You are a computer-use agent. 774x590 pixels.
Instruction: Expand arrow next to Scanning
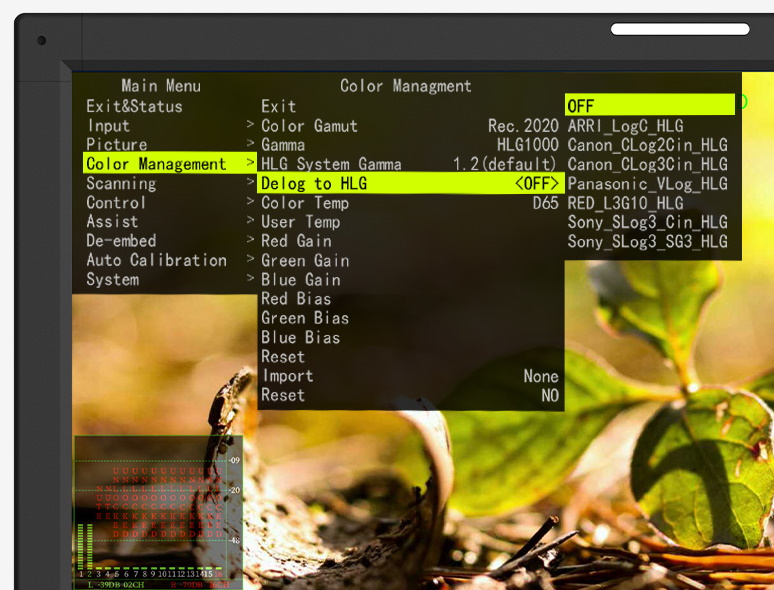tap(250, 181)
